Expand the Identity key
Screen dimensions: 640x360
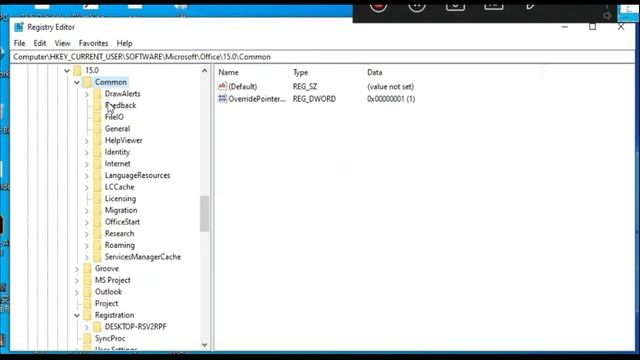87,153
